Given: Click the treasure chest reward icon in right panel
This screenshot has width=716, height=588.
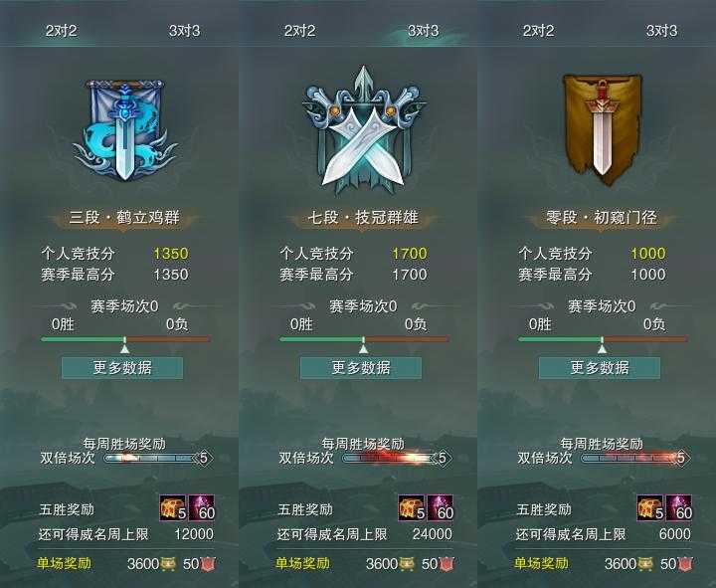Looking at the screenshot, I should click(650, 508).
